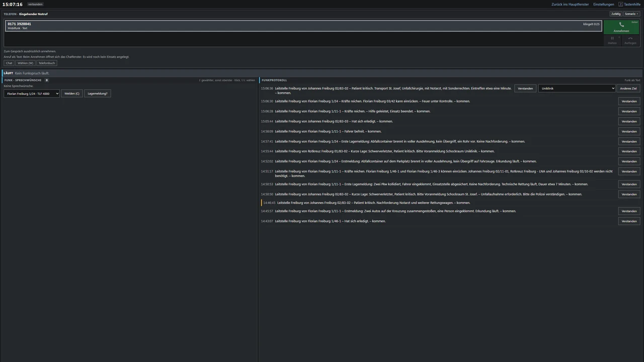Click the 14:46:45 highlighted radio message

[450, 203]
